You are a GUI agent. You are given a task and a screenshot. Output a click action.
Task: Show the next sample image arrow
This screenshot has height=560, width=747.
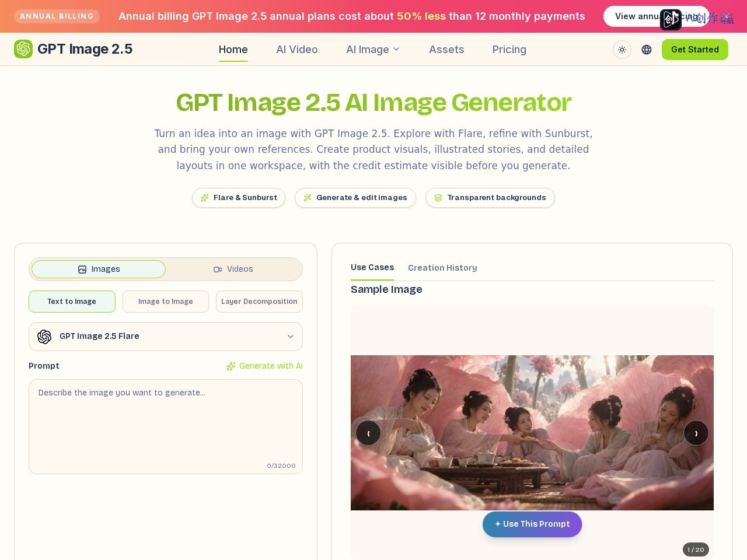(696, 433)
